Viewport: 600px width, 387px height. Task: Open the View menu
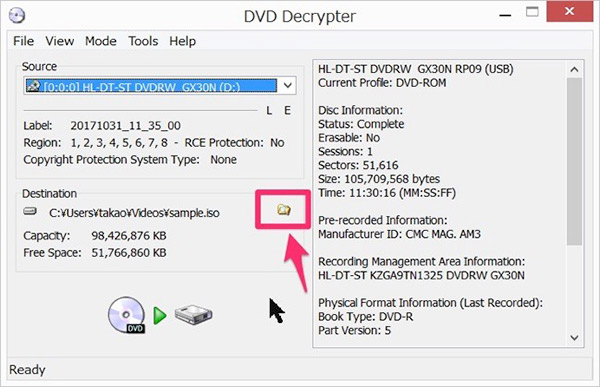coord(59,41)
